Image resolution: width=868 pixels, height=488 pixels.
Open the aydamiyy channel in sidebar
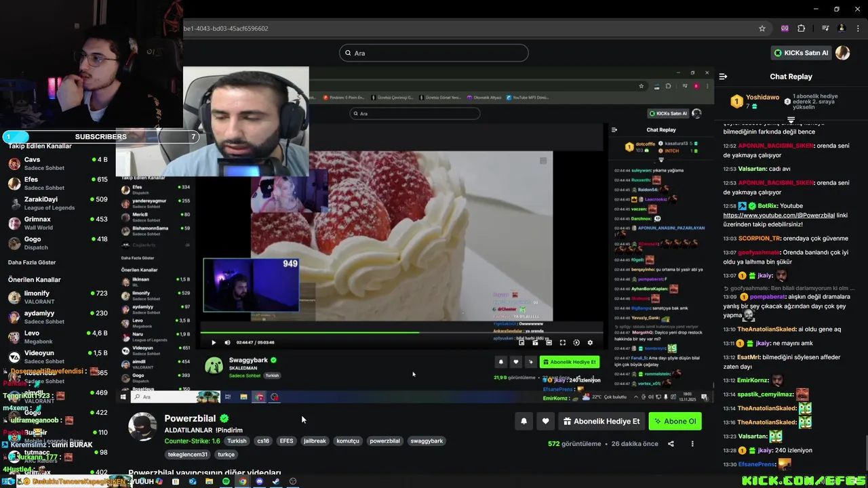(58, 317)
